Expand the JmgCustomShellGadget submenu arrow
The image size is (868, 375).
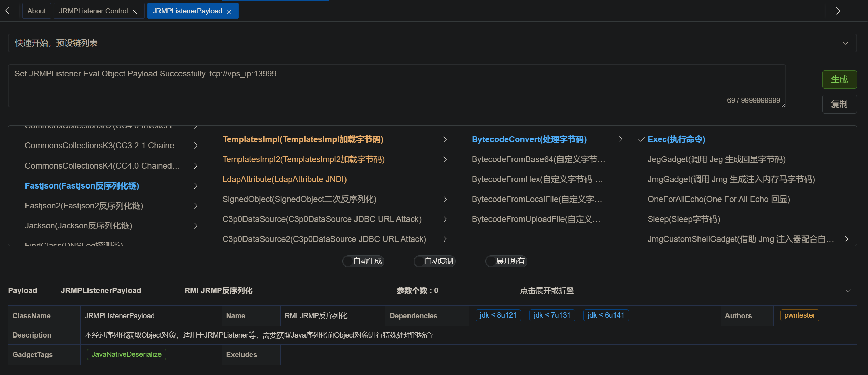tap(846, 239)
